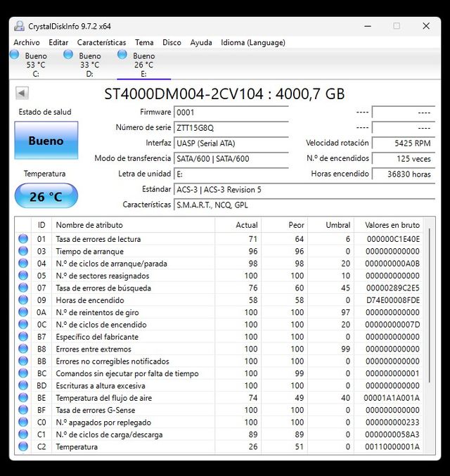Click status orb of attribute 0A row
The height and width of the screenshot is (476, 450).
click(23, 312)
